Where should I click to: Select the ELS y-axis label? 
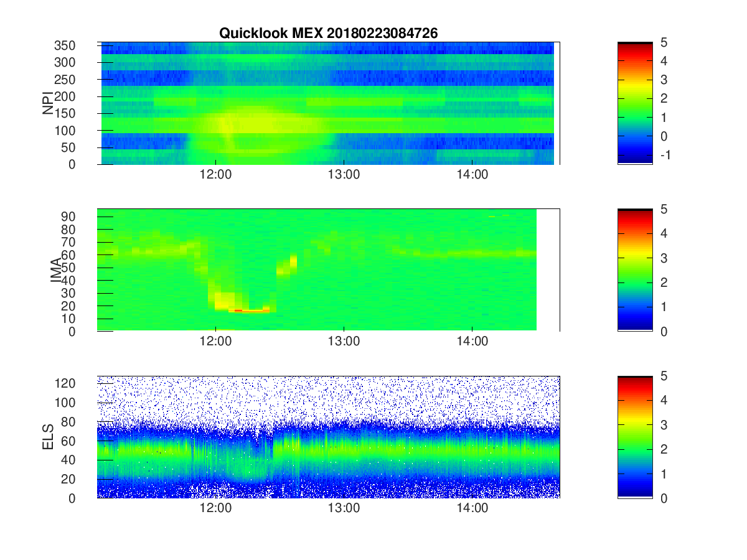pyautogui.click(x=48, y=437)
